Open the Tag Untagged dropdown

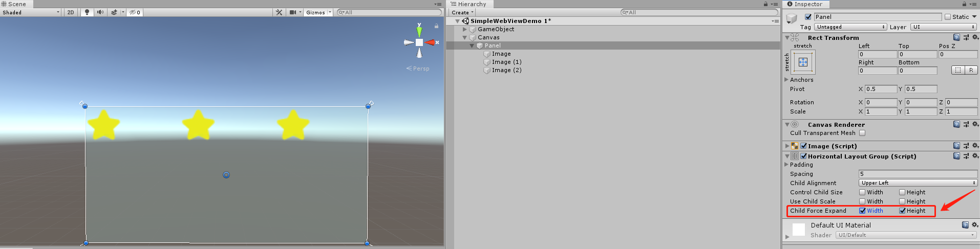850,27
